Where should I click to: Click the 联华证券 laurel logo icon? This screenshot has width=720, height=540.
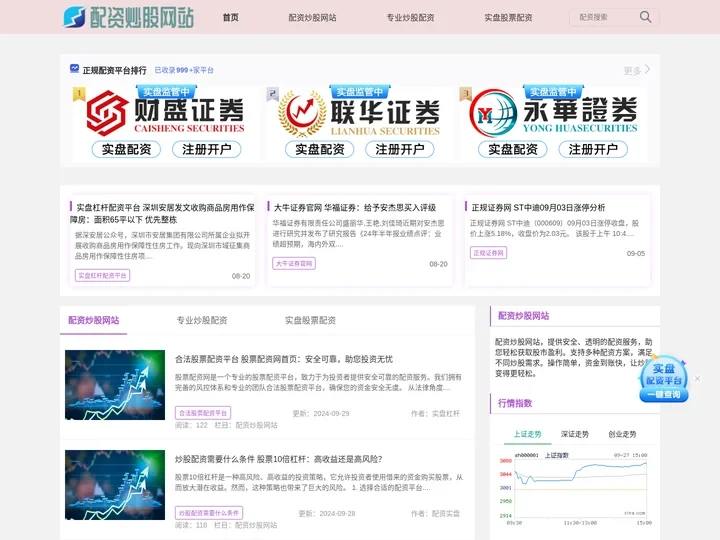302,113
